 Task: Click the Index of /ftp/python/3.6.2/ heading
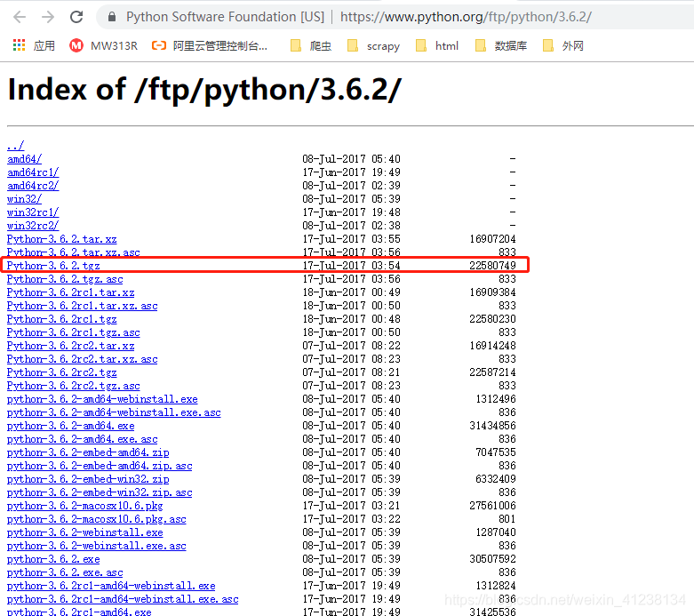coord(204,90)
